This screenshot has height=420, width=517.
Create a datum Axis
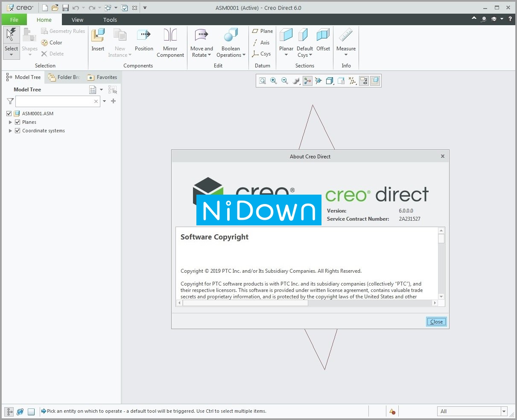[x=261, y=43]
